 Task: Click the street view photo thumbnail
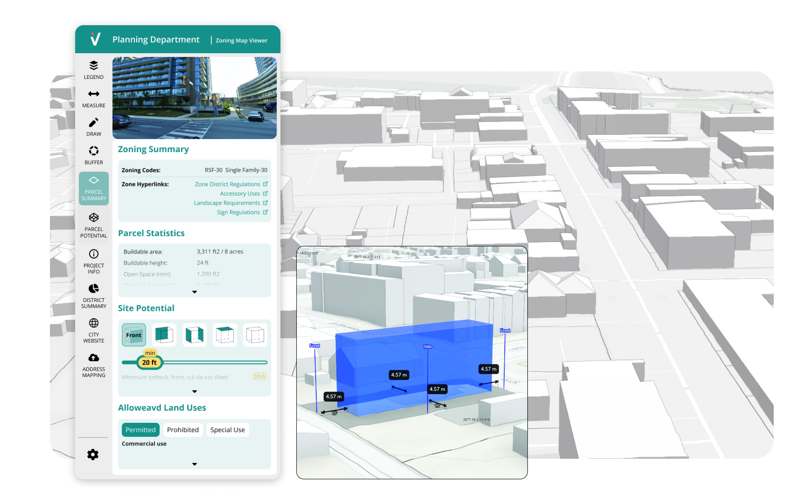tap(195, 98)
